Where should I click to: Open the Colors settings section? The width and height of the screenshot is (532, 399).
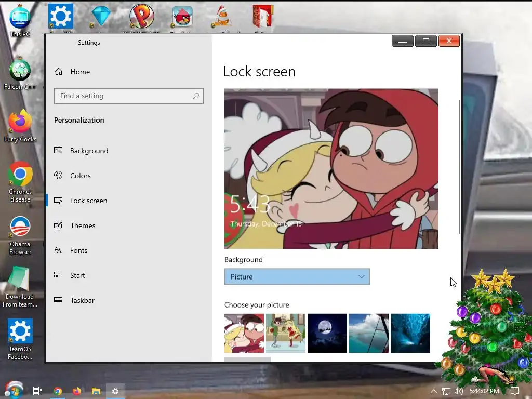point(81,176)
